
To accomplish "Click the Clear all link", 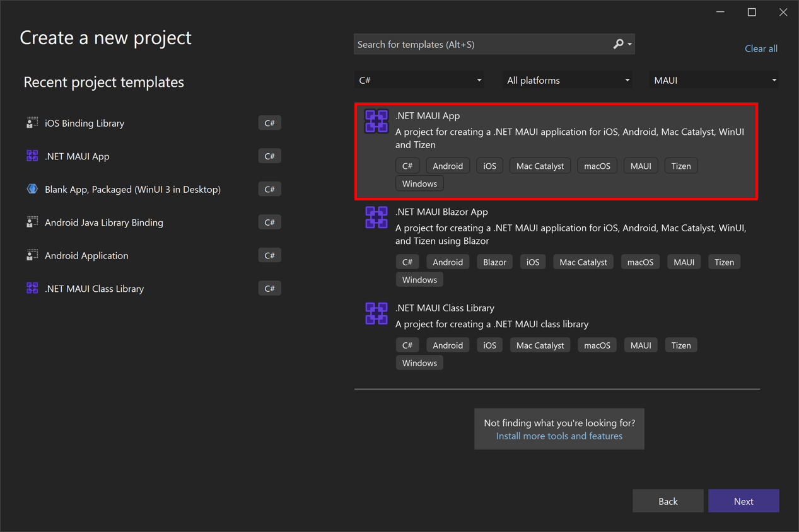I will click(761, 49).
